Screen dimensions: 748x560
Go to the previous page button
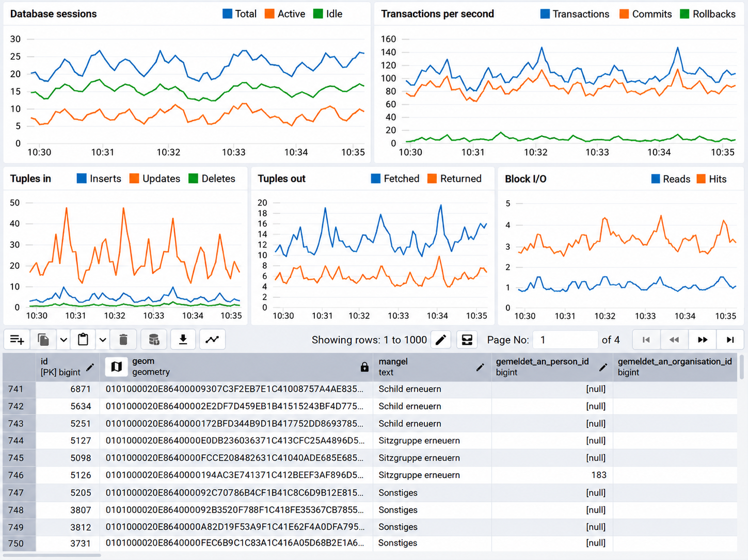[x=674, y=340]
